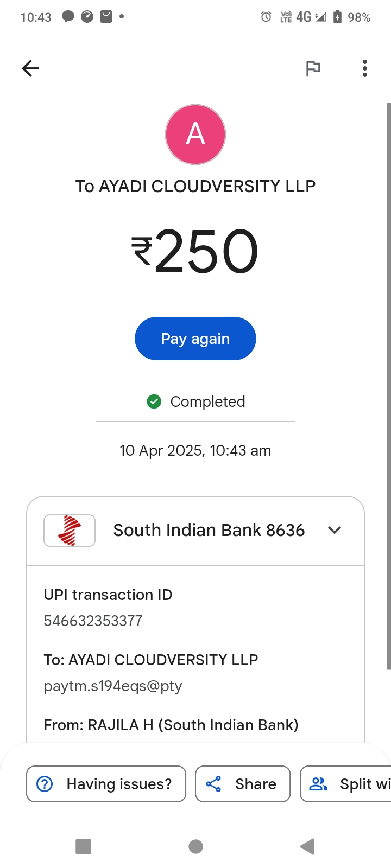The image size is (391, 868).
Task: Tap the question mark help icon
Action: [45, 784]
